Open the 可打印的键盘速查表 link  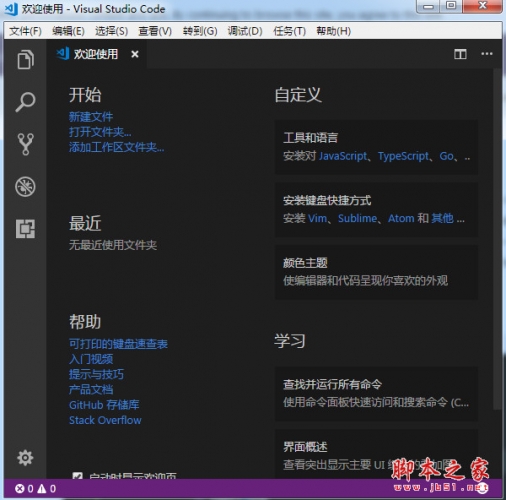click(x=118, y=344)
